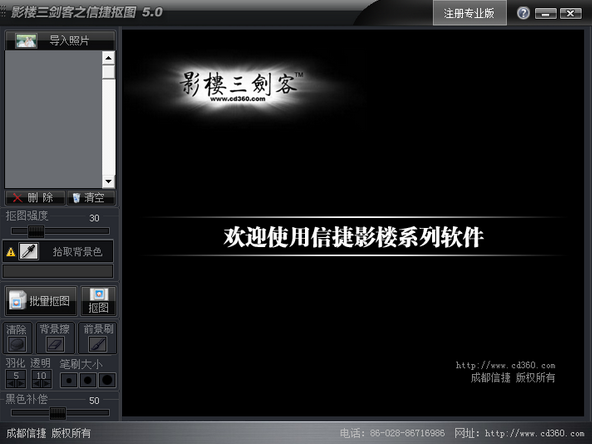Viewport: 592px width, 444px height.
Task: Select the 前景刷 foreground brush tool
Action: click(97, 344)
